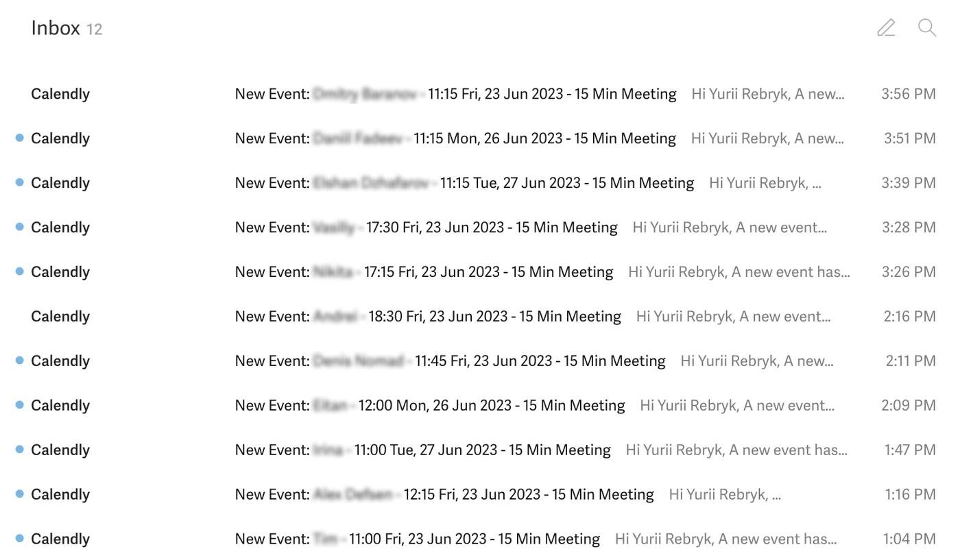Click the unread dot on the 3:28 PM email
Viewport: 960px width, 560px height.
click(x=20, y=227)
